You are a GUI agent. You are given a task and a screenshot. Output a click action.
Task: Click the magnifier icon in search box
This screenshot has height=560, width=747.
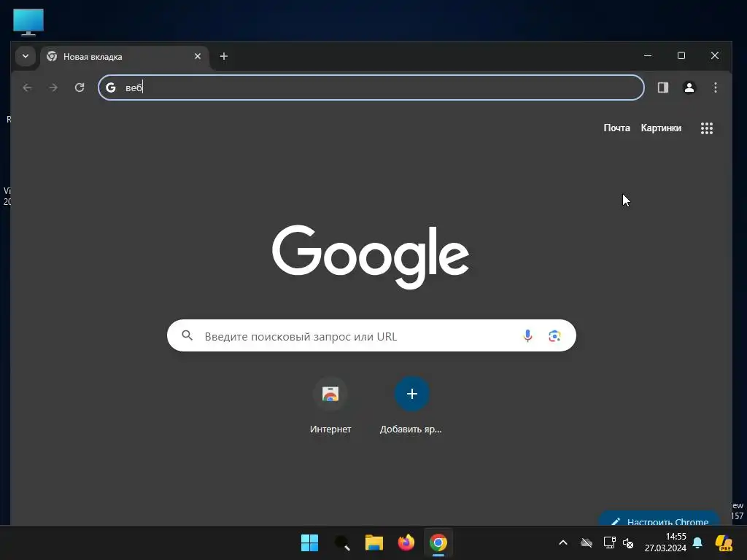(x=187, y=335)
